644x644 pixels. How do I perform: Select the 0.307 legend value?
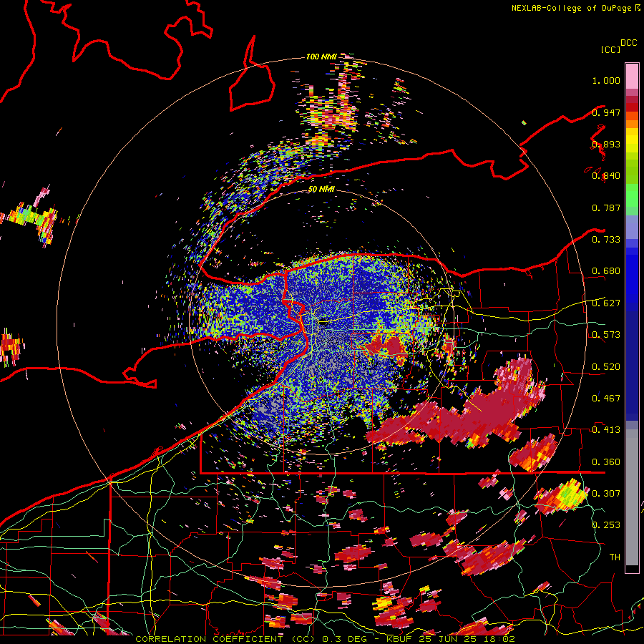coord(606,494)
